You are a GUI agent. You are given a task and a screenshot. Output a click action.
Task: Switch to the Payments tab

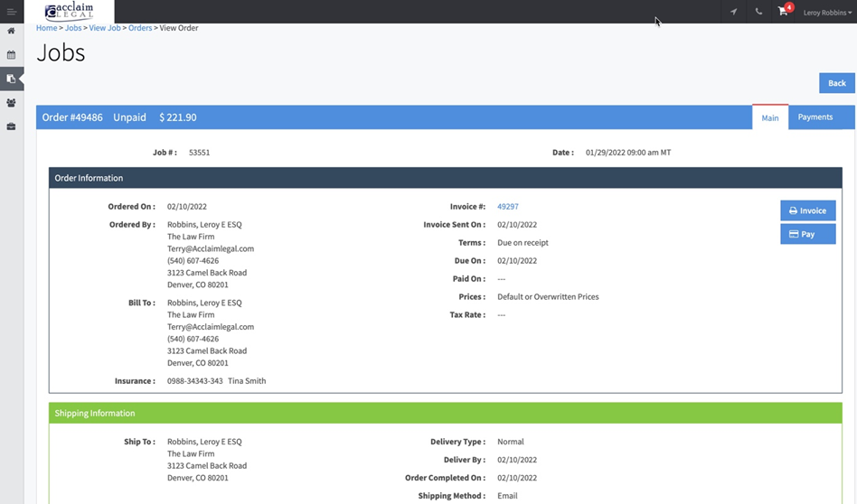[815, 117]
